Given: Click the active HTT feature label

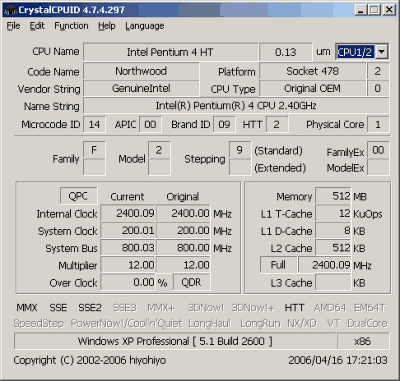Looking at the screenshot, I should coord(294,307).
